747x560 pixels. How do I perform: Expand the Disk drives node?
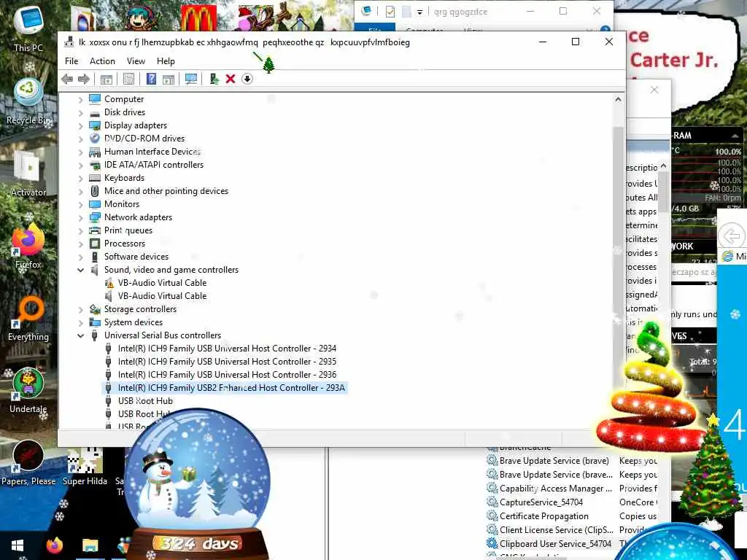(x=80, y=113)
